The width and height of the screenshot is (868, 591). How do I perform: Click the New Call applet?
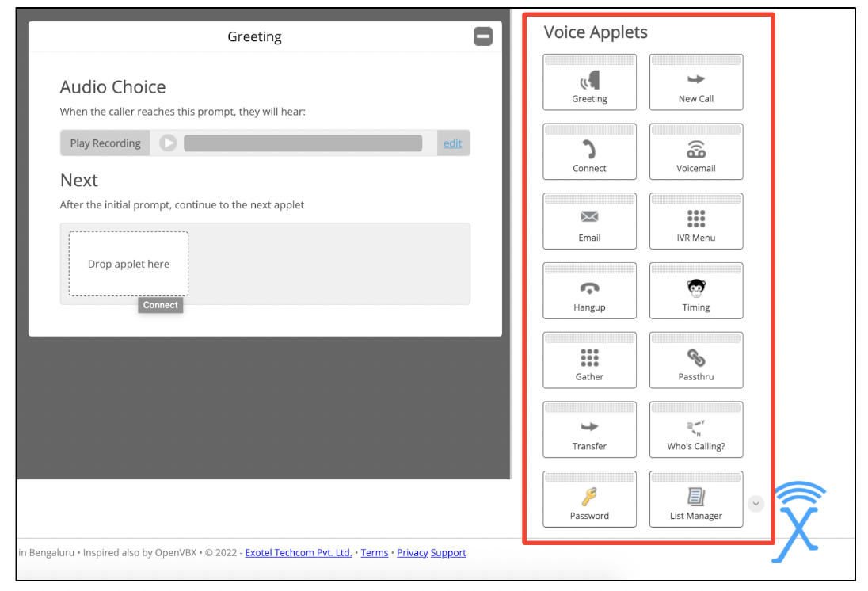pyautogui.click(x=695, y=83)
